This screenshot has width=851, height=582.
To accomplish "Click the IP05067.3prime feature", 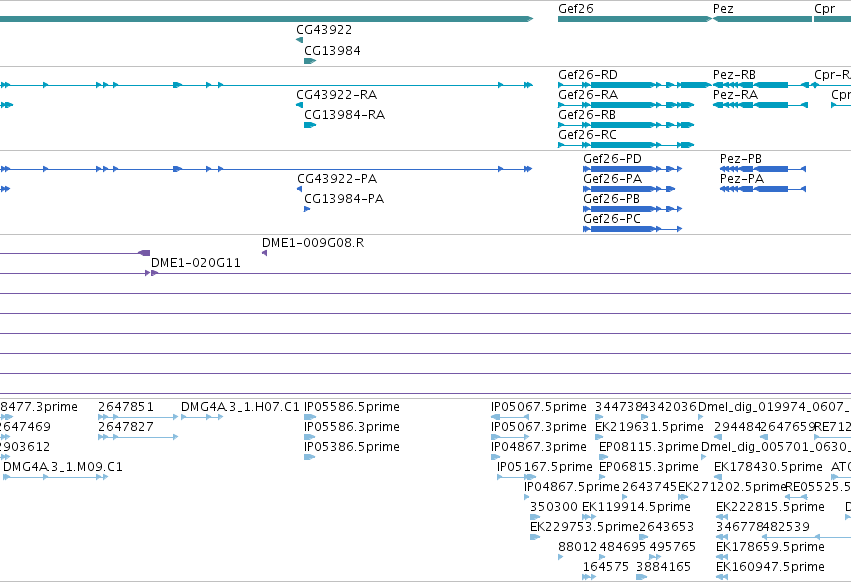I will pyautogui.click(x=510, y=437).
